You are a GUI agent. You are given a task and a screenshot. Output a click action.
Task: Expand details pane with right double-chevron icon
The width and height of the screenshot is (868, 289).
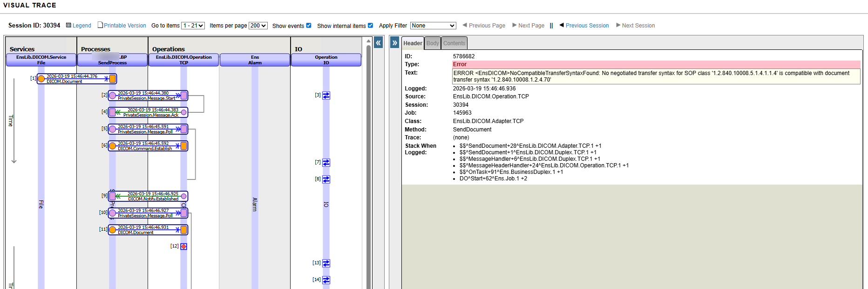coord(395,43)
